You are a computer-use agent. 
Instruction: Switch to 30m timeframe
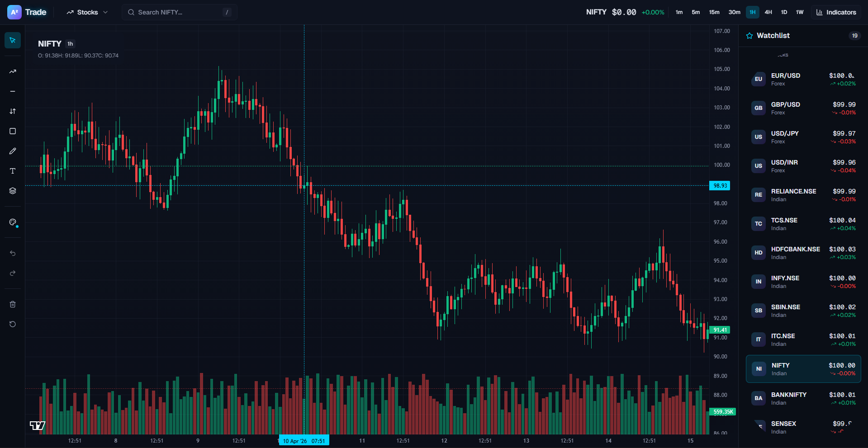click(x=734, y=12)
